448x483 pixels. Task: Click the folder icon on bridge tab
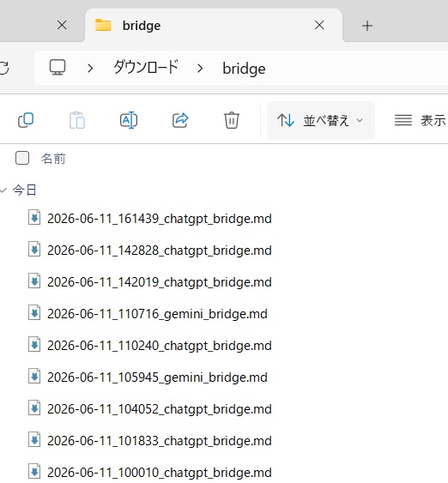[x=103, y=25]
